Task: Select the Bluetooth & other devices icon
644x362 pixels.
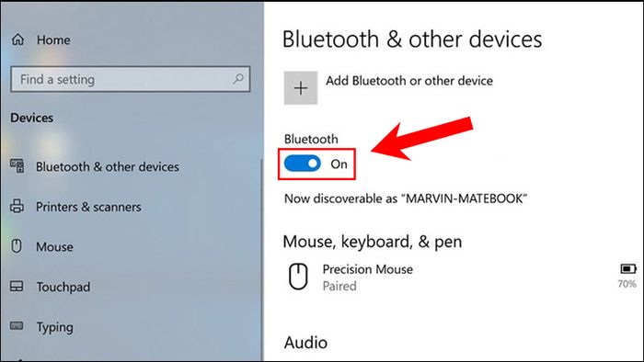Action: pos(17,166)
